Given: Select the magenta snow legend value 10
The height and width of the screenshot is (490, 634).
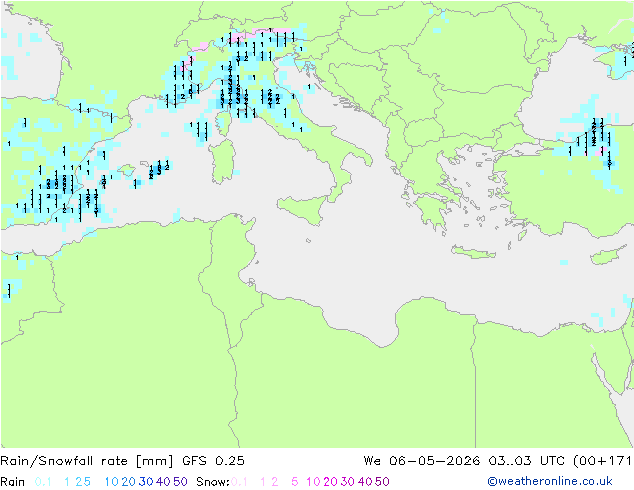Looking at the screenshot, I should tap(313, 482).
